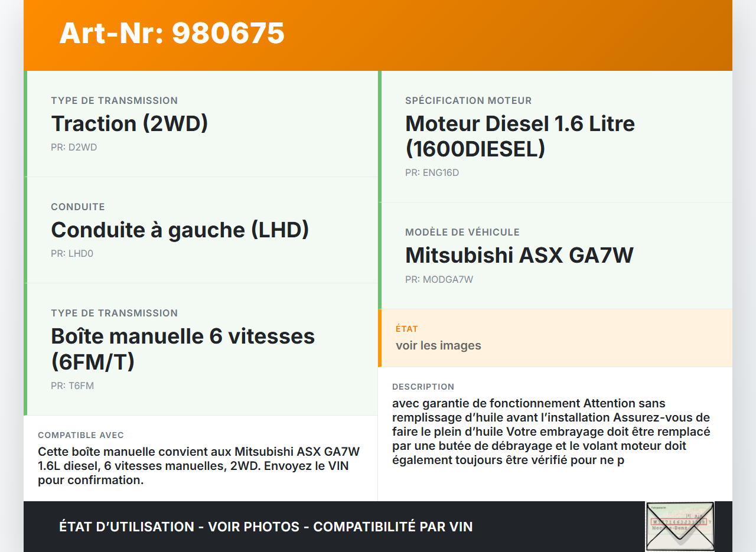Screen dimensions: 756x552
Task: Select Moteur Diesel 1.6 Litre (1600DIESEL)
Action: [x=520, y=136]
